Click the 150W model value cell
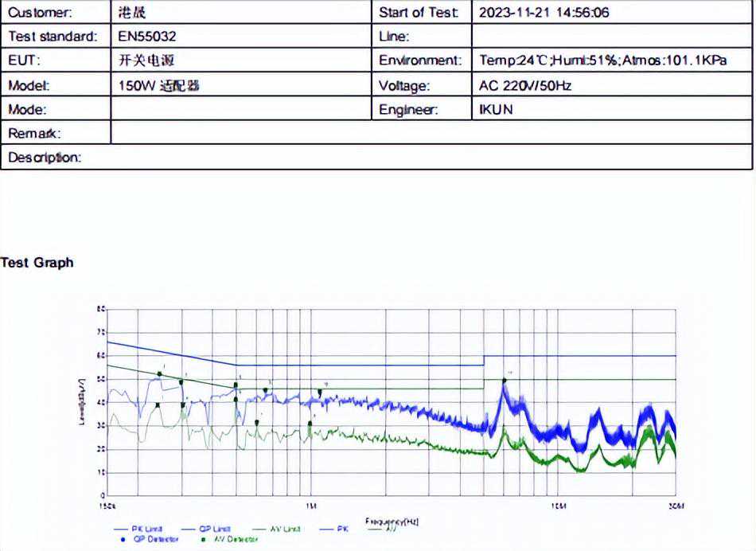This screenshot has width=756, height=551. 158,85
